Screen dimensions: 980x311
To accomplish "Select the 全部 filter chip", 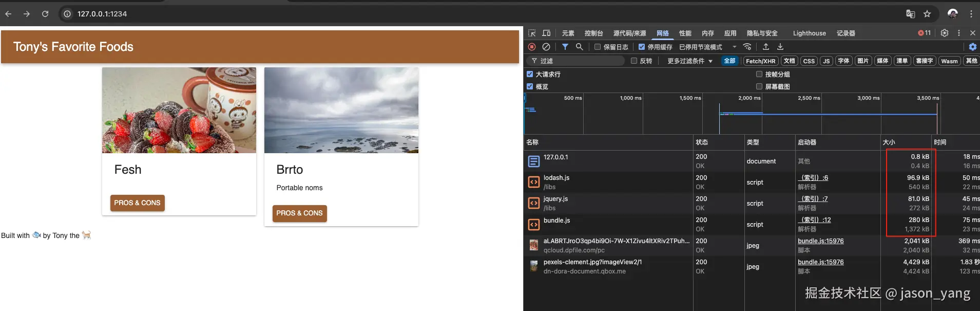I will [729, 61].
